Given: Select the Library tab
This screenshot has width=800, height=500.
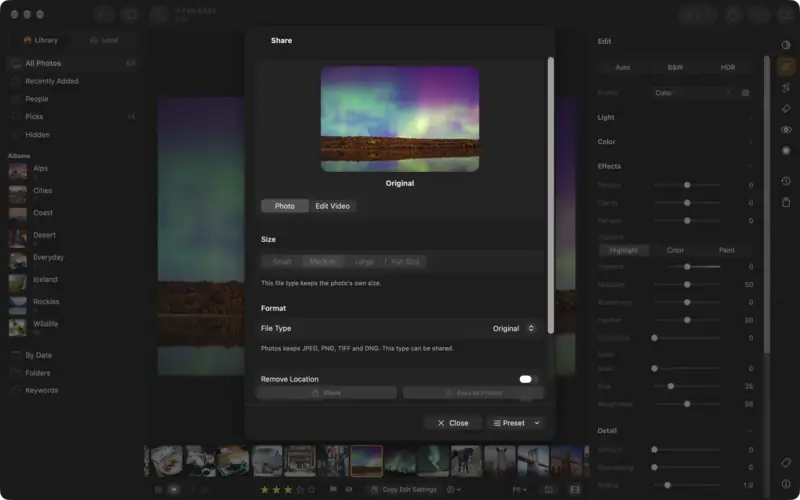Looking at the screenshot, I should (41, 40).
